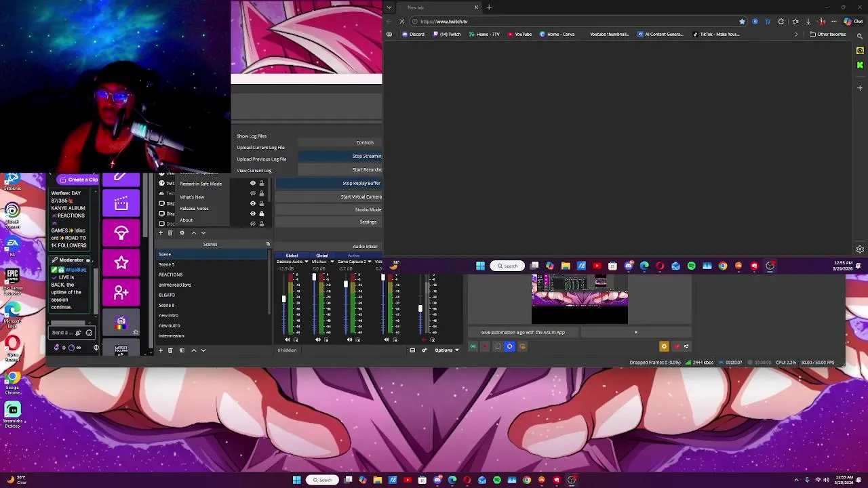Stop loading the twitch.tv page in the browser

coord(401,21)
